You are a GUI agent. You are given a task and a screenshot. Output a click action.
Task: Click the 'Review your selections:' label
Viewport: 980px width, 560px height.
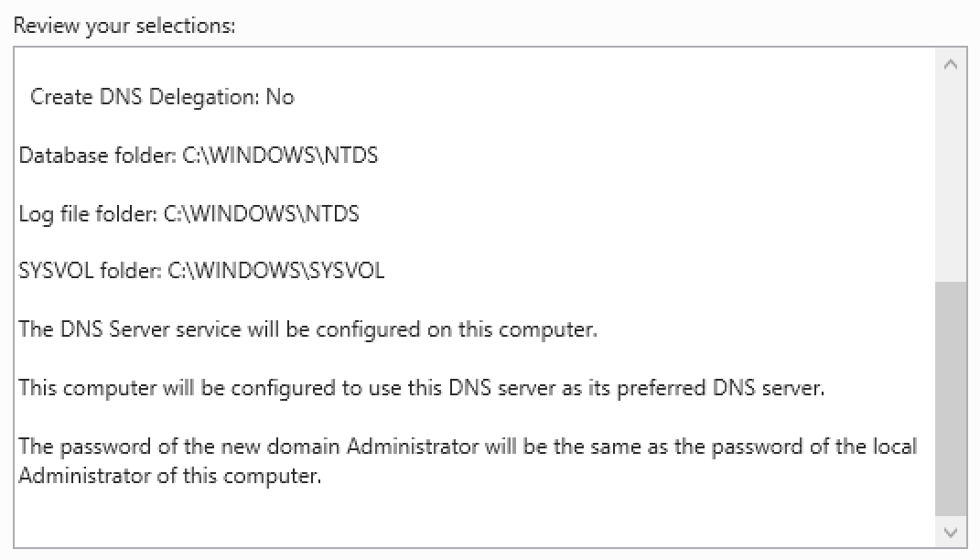124,26
